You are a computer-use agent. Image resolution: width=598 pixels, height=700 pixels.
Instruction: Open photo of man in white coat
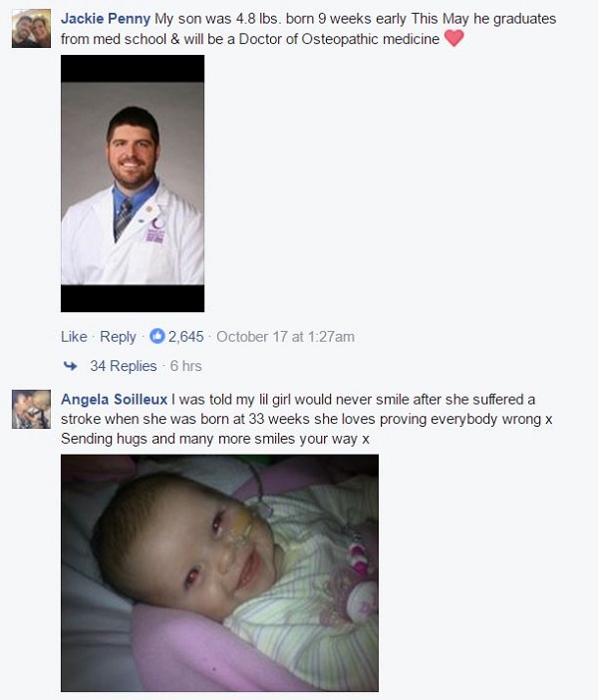[133, 183]
